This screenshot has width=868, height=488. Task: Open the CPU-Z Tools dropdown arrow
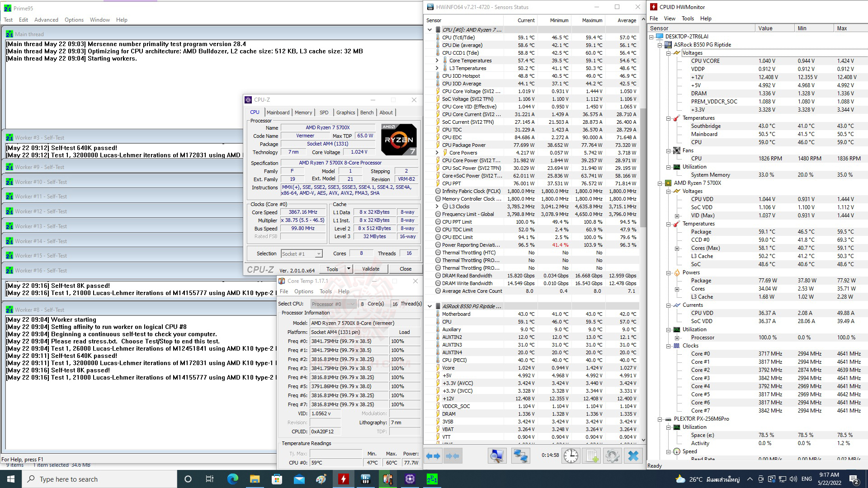[349, 269]
